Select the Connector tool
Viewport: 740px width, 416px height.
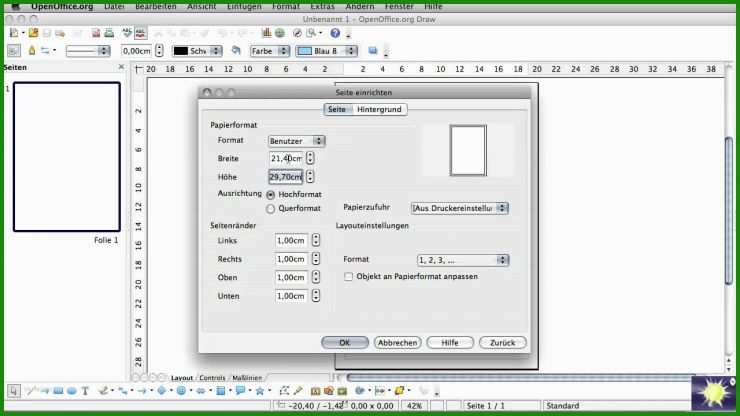point(122,391)
